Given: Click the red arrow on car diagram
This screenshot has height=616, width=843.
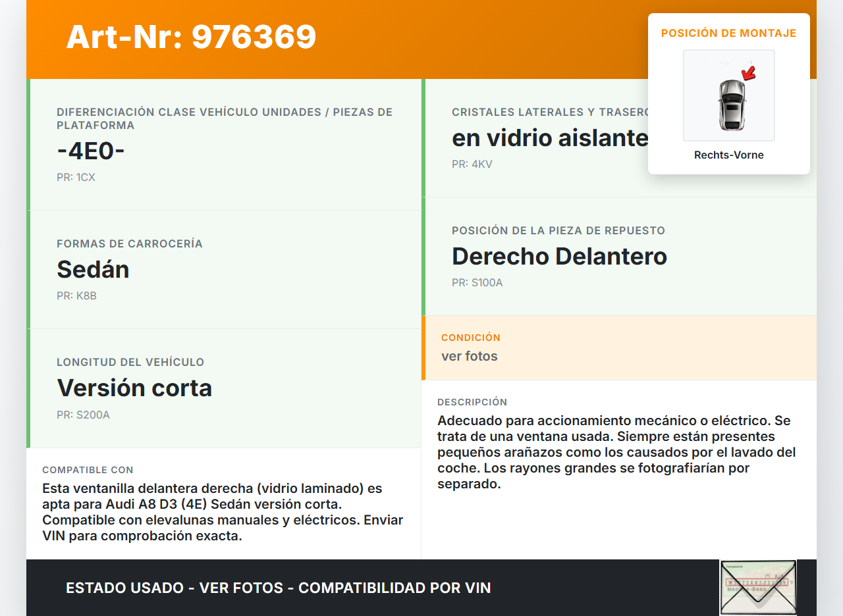Looking at the screenshot, I should pos(749,72).
